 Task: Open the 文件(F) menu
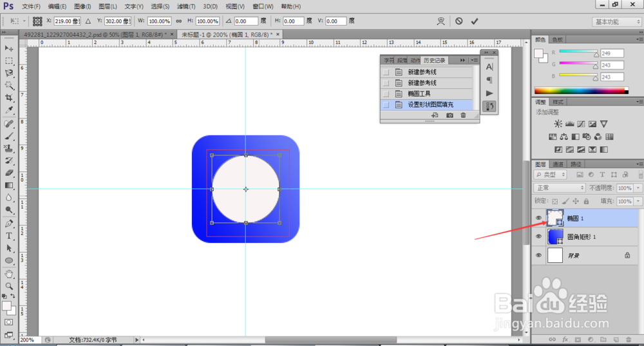(31, 6)
